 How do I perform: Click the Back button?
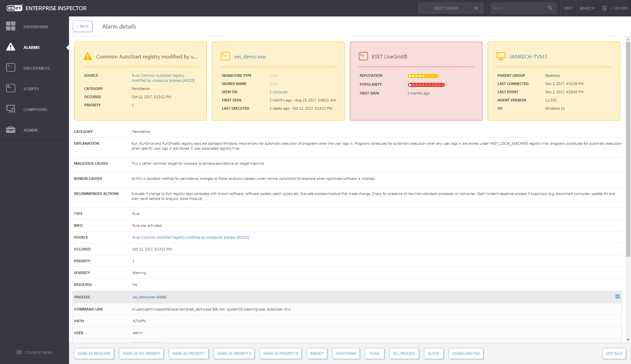[x=82, y=26]
